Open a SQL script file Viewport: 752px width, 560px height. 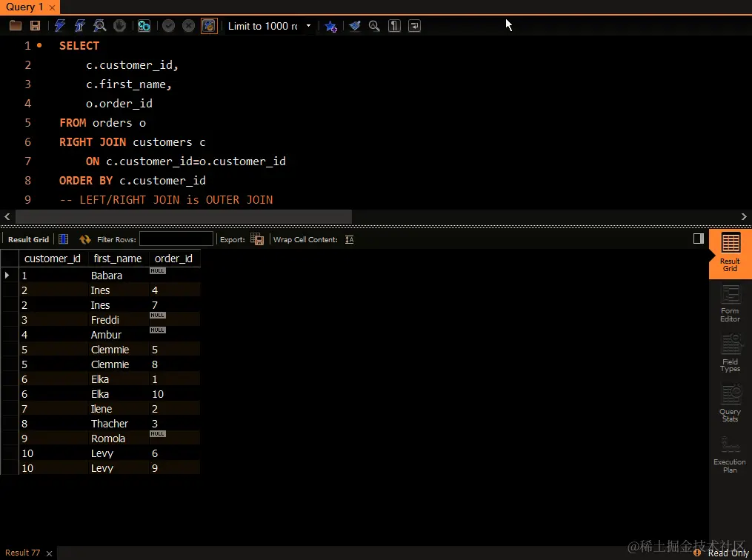(x=16, y=26)
